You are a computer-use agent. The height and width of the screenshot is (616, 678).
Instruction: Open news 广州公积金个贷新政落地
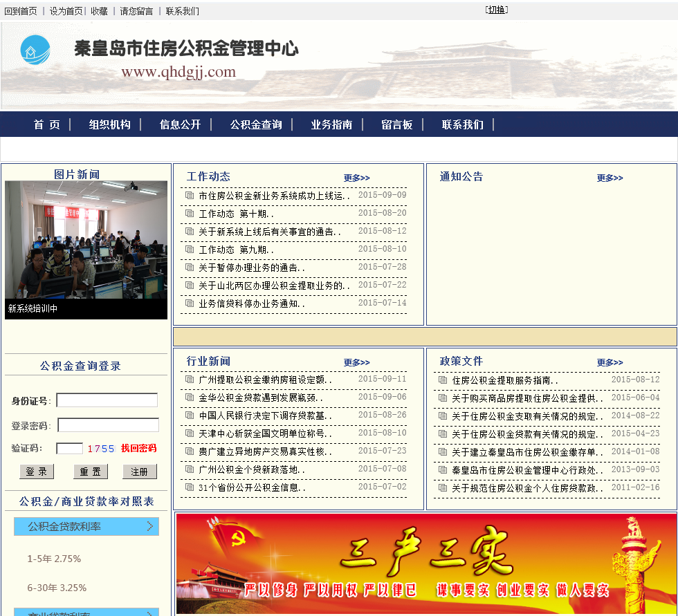(252, 469)
